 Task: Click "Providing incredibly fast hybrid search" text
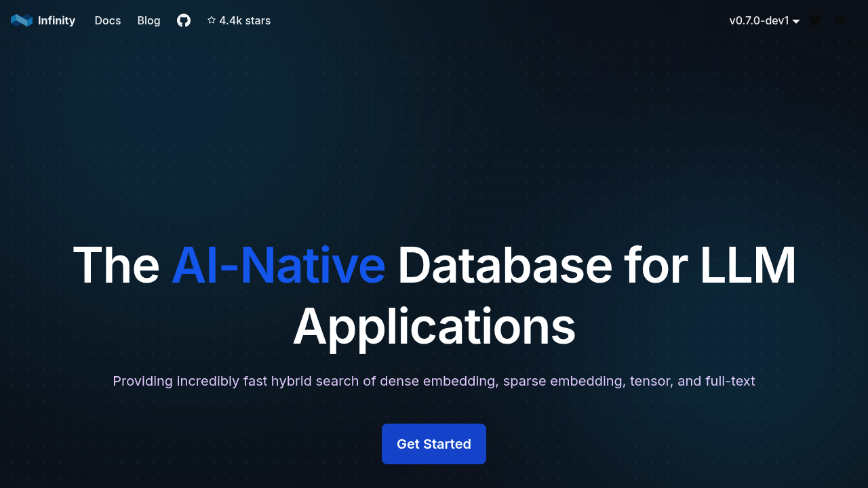tap(236, 381)
